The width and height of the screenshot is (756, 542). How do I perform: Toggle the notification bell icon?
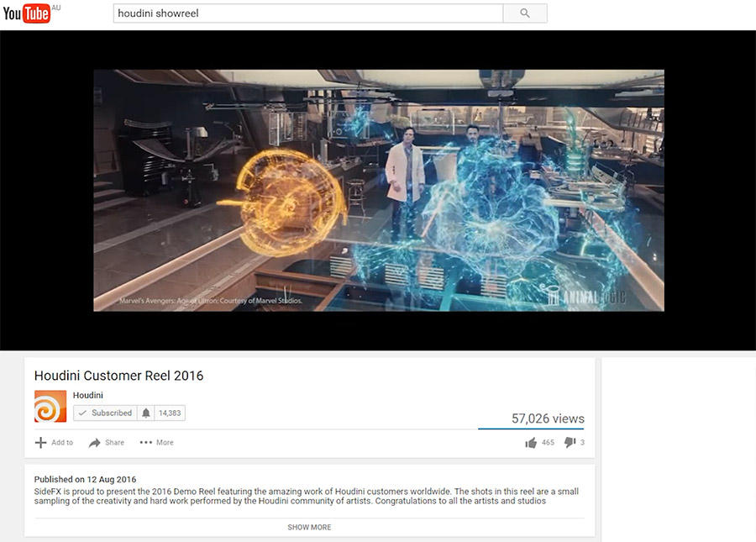(x=146, y=413)
